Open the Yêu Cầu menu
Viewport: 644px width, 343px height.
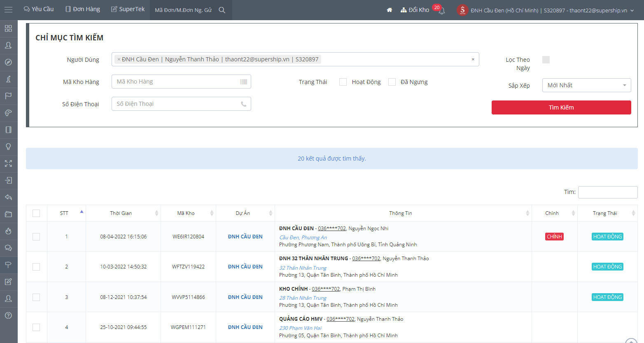39,9
